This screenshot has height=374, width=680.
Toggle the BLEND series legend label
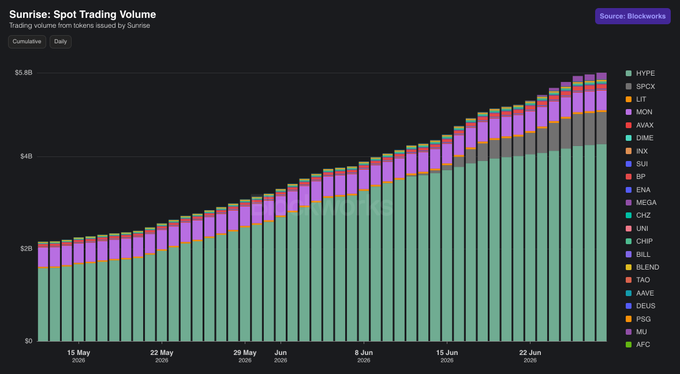(647, 267)
